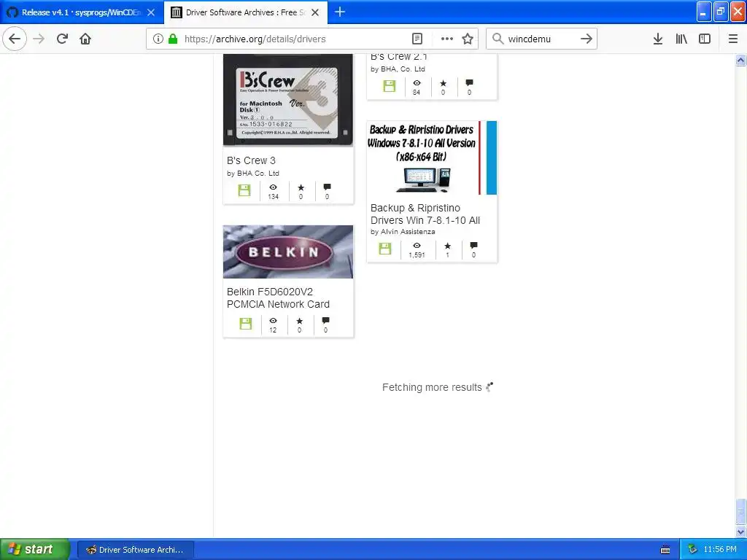Submit search with the arrow button

tap(587, 39)
